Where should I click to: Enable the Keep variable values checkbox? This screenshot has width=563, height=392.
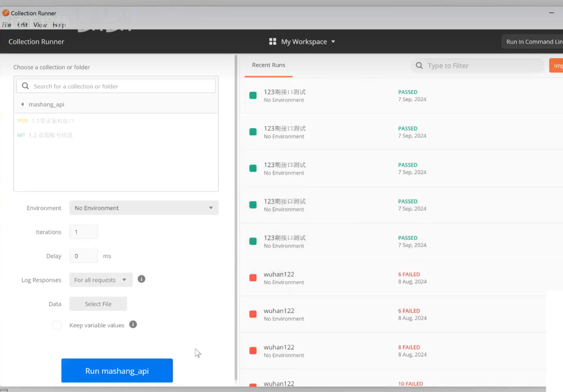pos(57,325)
